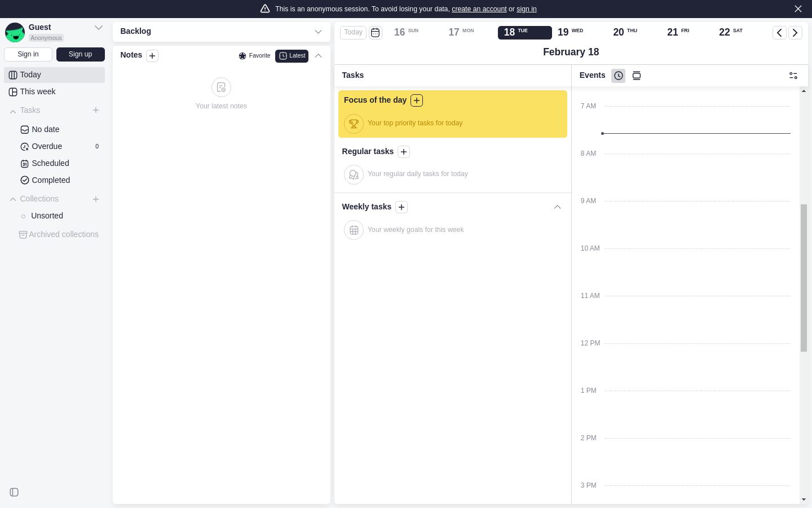Click the Sign up button
The image size is (812, 508).
click(81, 54)
